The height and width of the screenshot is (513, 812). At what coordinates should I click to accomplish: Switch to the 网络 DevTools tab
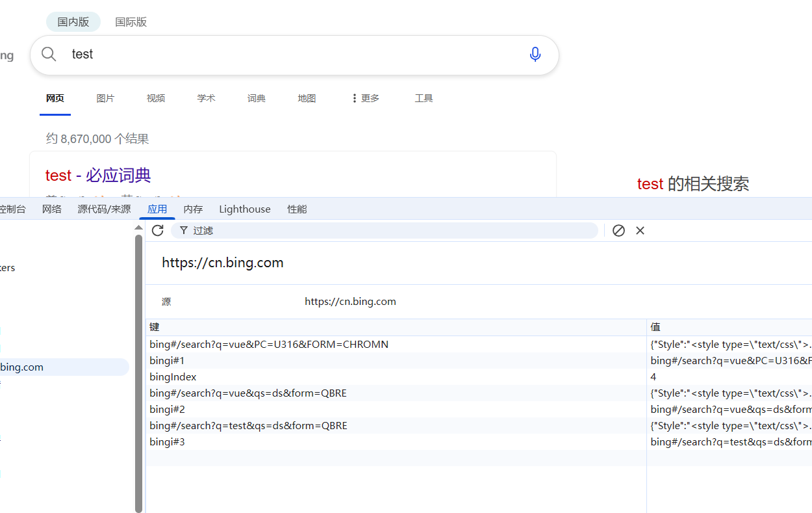point(52,209)
